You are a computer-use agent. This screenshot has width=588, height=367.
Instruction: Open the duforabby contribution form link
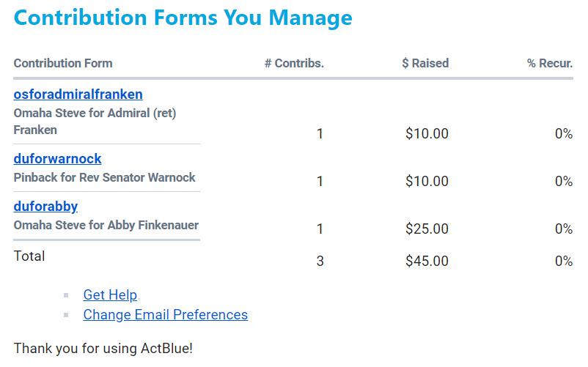click(45, 207)
